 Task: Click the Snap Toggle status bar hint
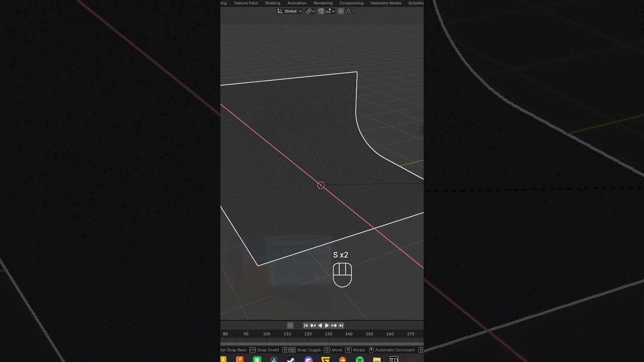tap(309, 350)
